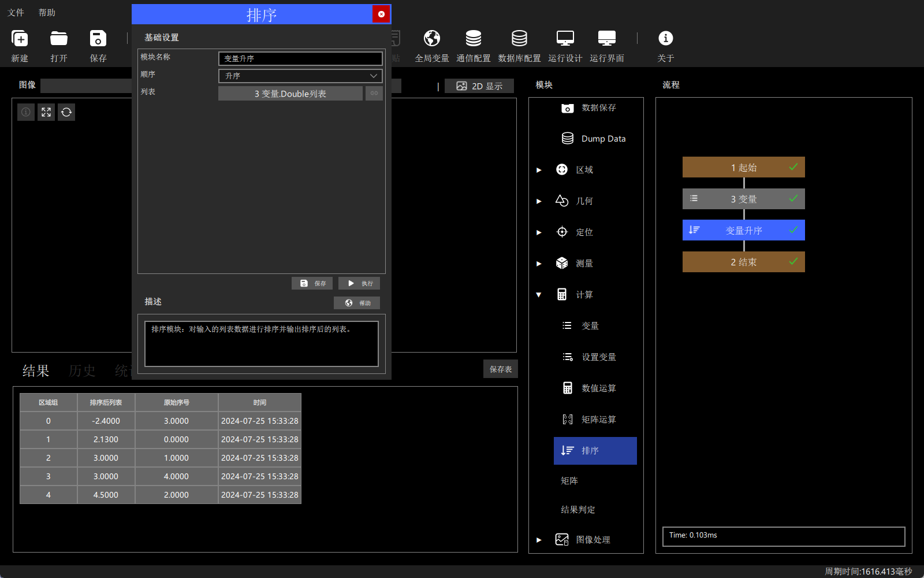
Task: Click the 周期时间 status bar text
Action: tap(869, 571)
